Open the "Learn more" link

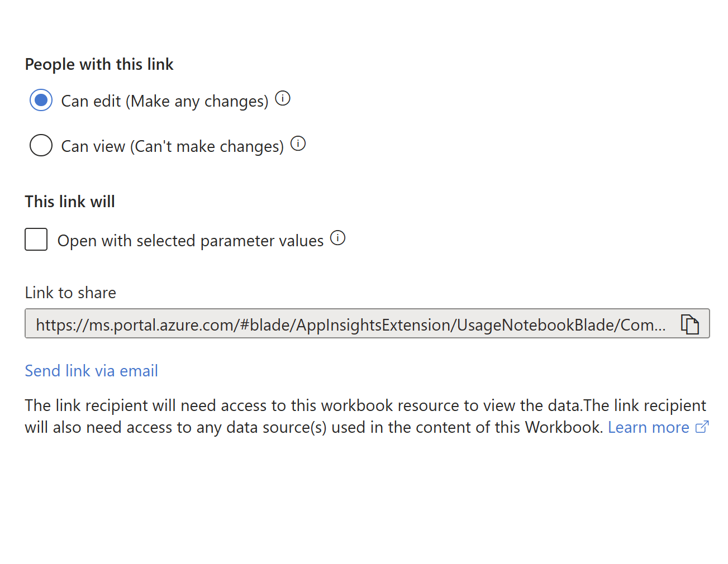(x=648, y=427)
